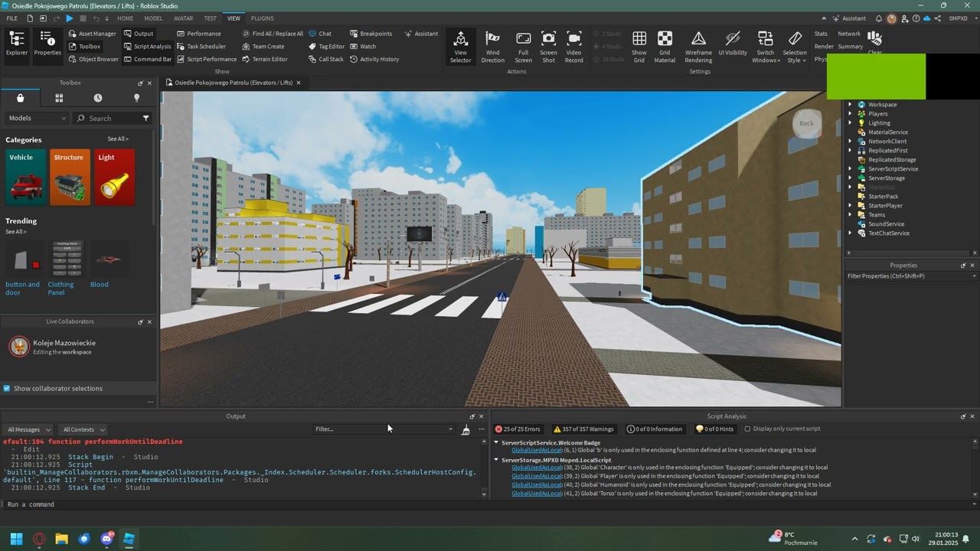Switch to the PLUGINS ribbon tab
Viewport: 980px width, 551px height.
point(262,18)
